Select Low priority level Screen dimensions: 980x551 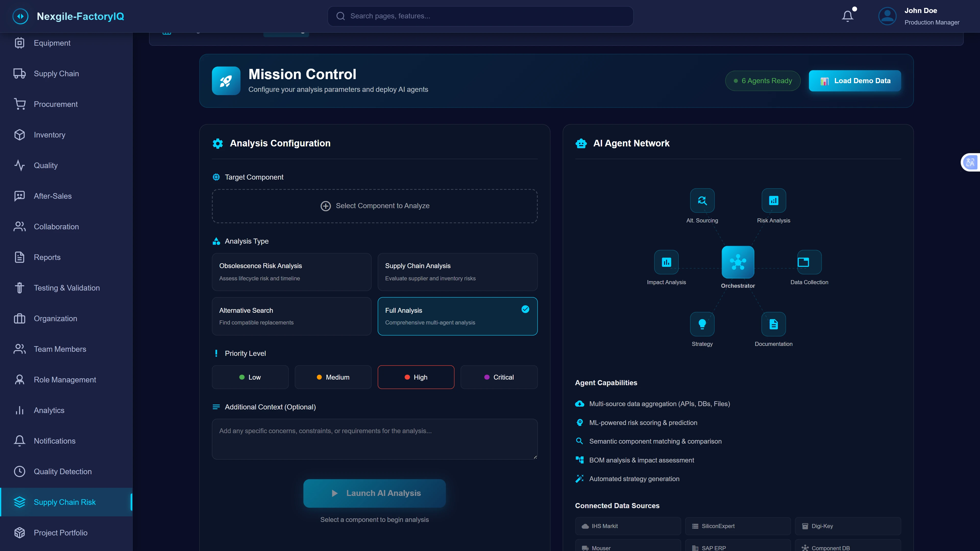(x=250, y=377)
